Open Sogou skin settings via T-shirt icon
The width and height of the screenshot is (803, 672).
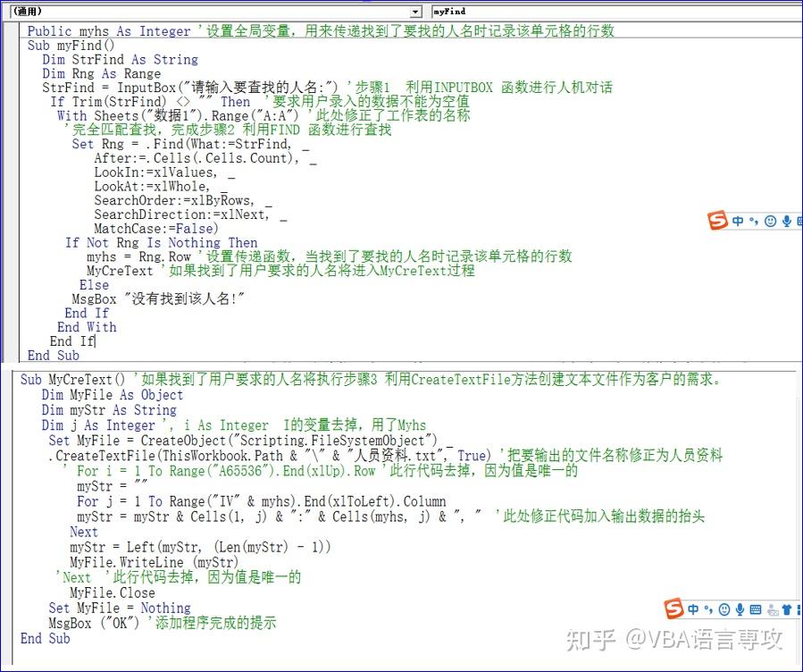(785, 609)
